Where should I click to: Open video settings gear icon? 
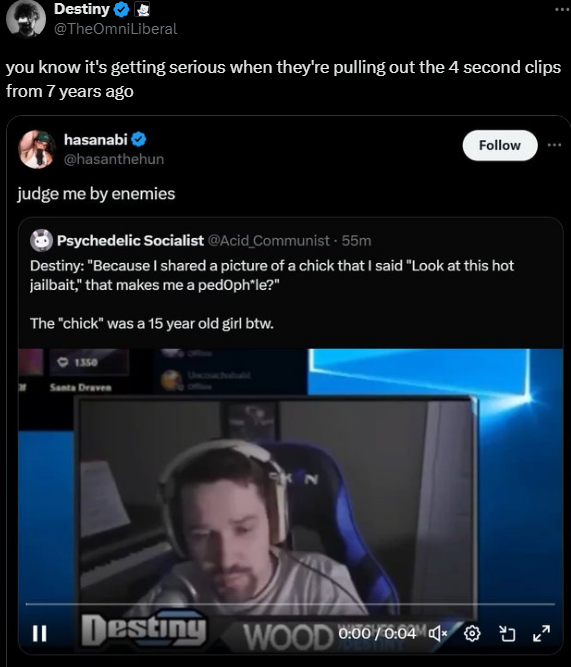point(472,634)
